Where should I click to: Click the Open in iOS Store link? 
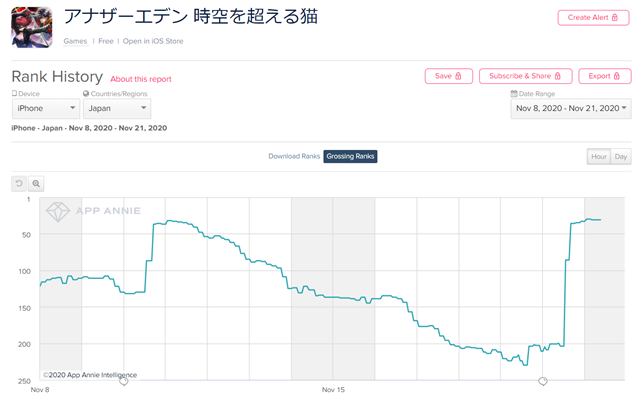[x=153, y=41]
